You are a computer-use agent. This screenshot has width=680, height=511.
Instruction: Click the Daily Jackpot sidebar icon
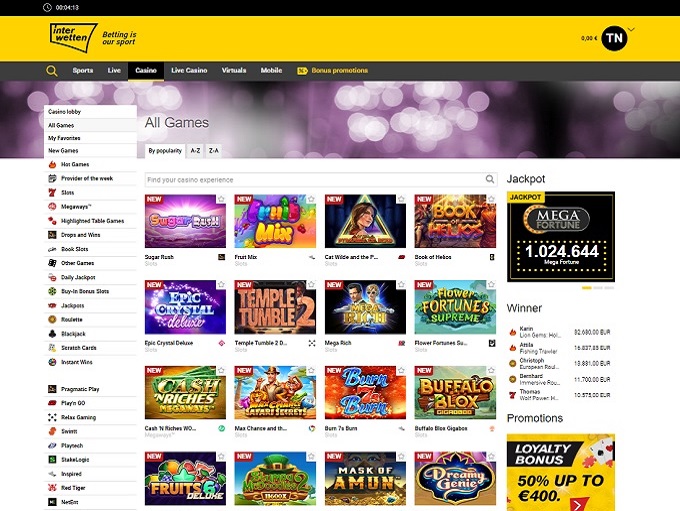point(52,277)
